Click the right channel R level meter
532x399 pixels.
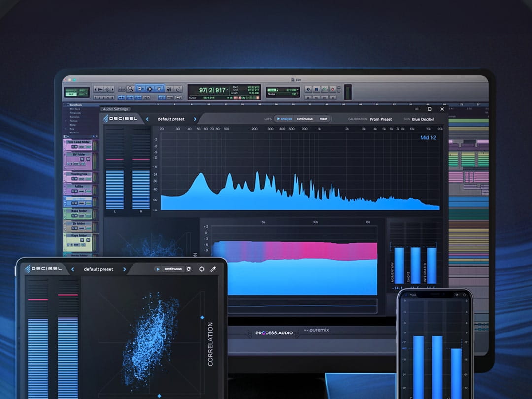click(141, 168)
